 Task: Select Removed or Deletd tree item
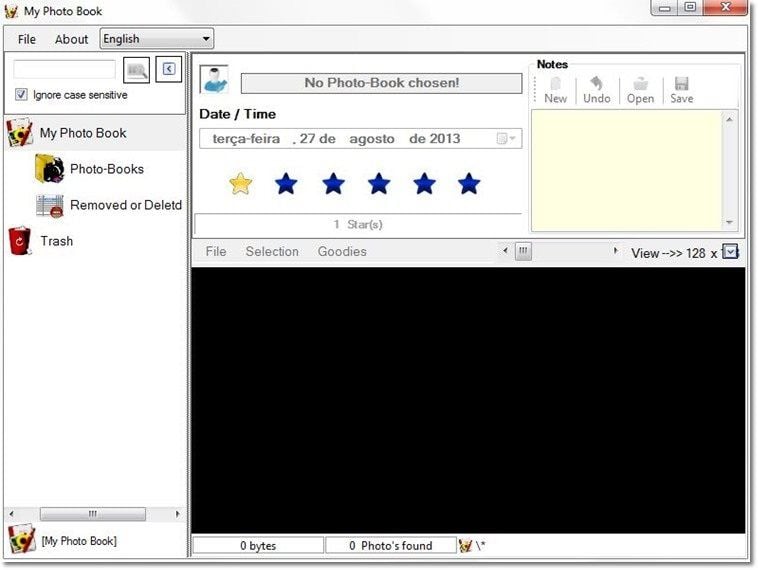tap(126, 205)
